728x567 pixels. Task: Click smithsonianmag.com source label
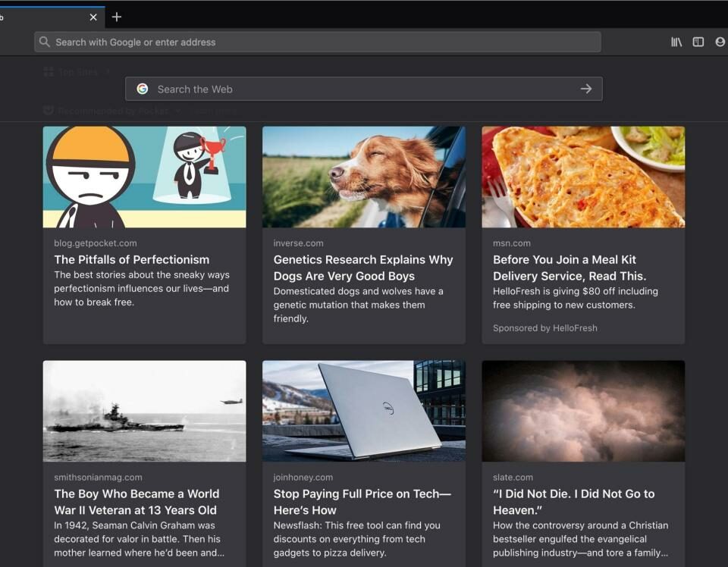tap(98, 477)
